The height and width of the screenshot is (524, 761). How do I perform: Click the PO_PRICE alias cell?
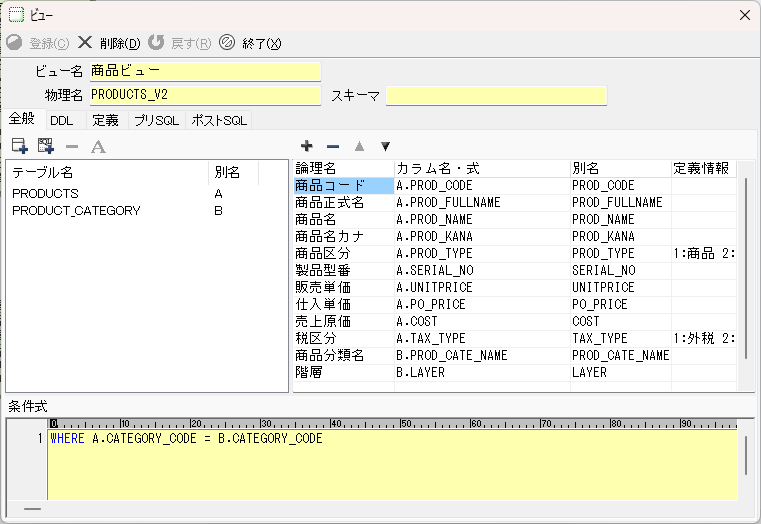point(621,304)
